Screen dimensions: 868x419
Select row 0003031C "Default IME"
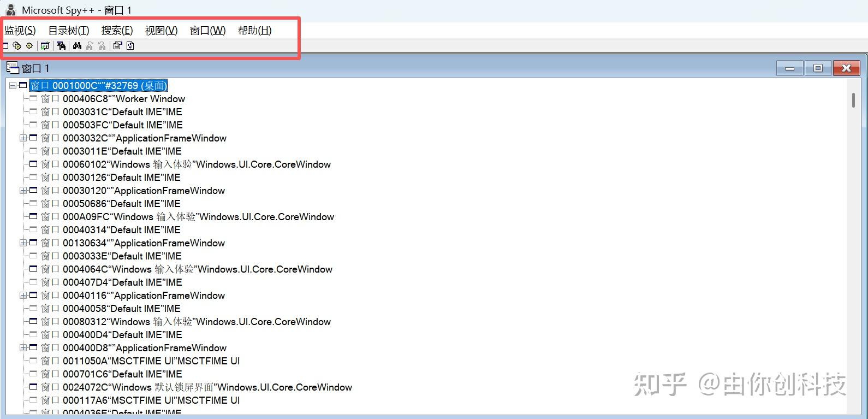pyautogui.click(x=111, y=111)
